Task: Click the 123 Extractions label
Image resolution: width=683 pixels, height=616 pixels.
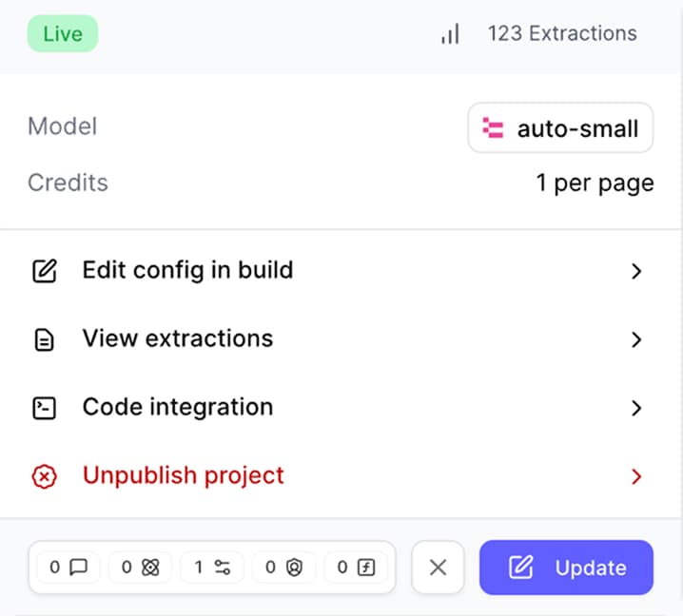Action: (562, 33)
